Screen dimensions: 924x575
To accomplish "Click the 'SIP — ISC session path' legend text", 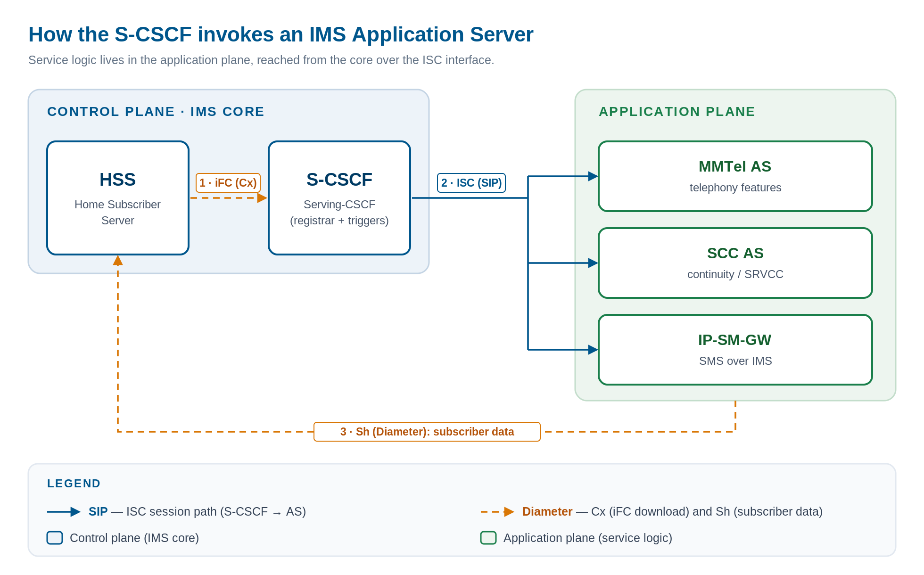I will pyautogui.click(x=198, y=512).
